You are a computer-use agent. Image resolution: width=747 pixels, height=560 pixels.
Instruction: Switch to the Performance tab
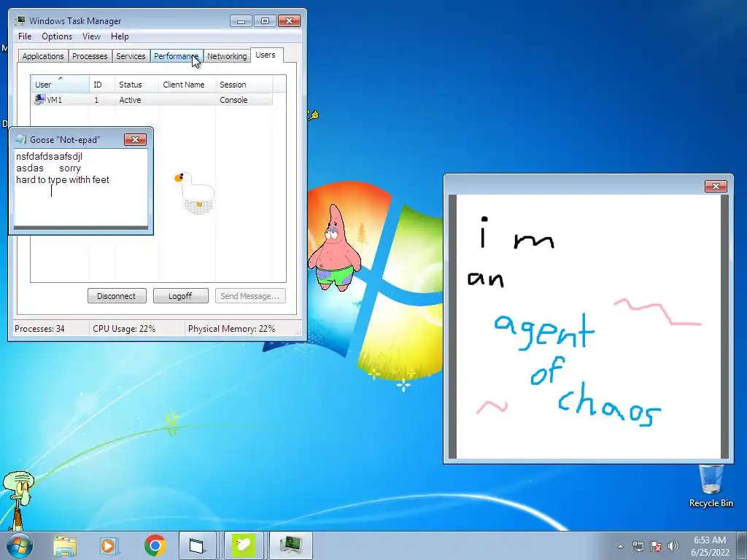pos(177,55)
